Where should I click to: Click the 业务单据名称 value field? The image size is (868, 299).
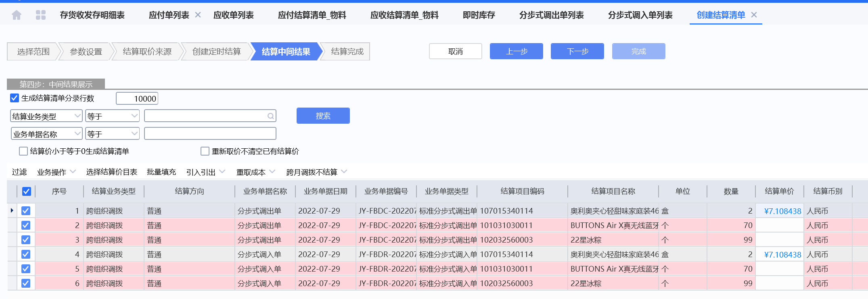(x=210, y=133)
